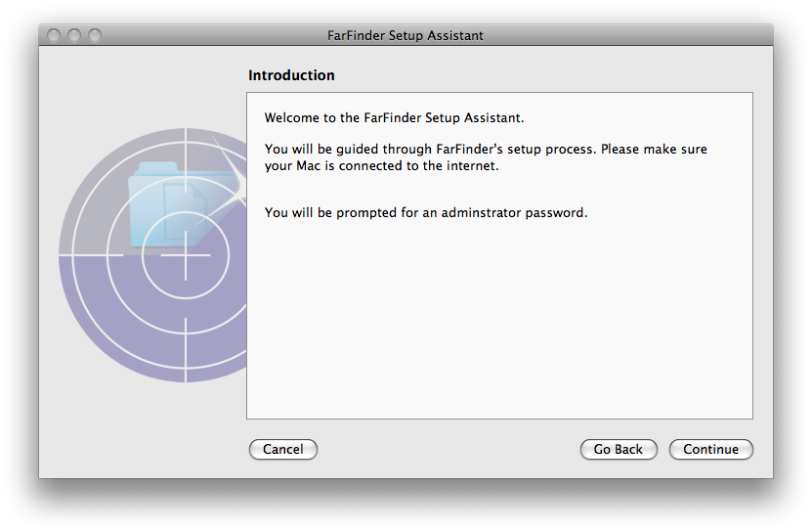Select the Introduction heading
Screen dimensions: 812x532
[x=291, y=75]
